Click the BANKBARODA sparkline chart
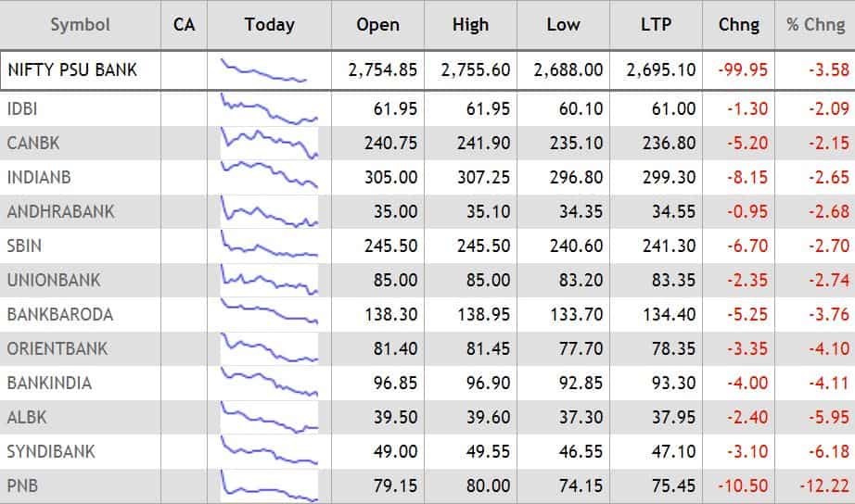The height and width of the screenshot is (504, 855). coord(269,314)
